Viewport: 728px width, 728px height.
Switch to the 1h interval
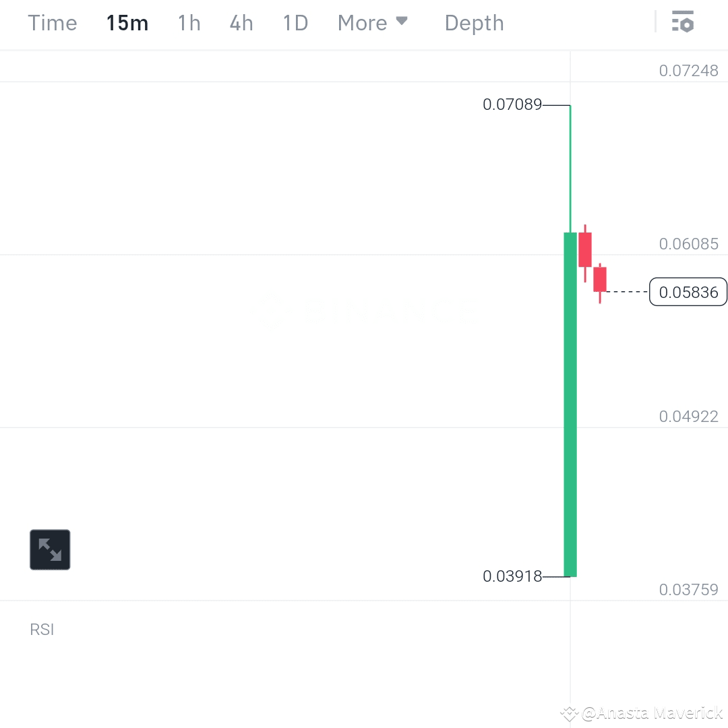pyautogui.click(x=189, y=22)
